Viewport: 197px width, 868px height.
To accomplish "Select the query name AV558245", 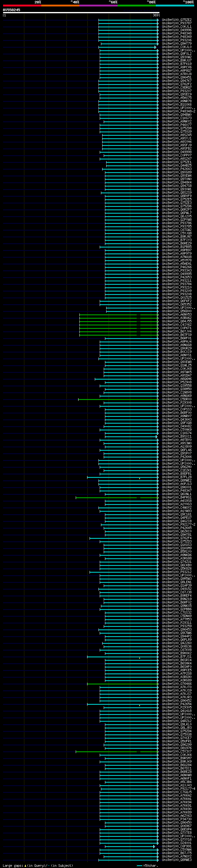I will pyautogui.click(x=11, y=10).
